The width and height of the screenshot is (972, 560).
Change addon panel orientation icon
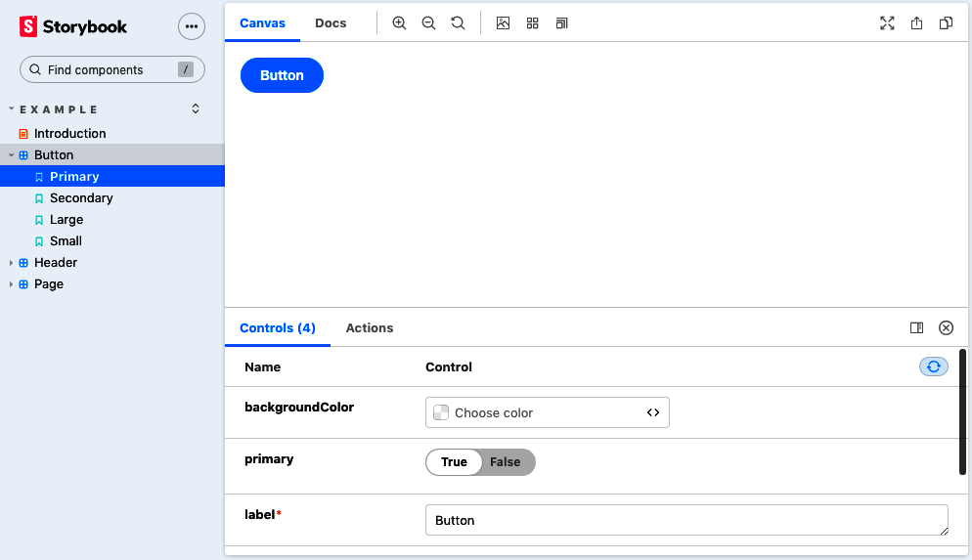[x=916, y=328]
